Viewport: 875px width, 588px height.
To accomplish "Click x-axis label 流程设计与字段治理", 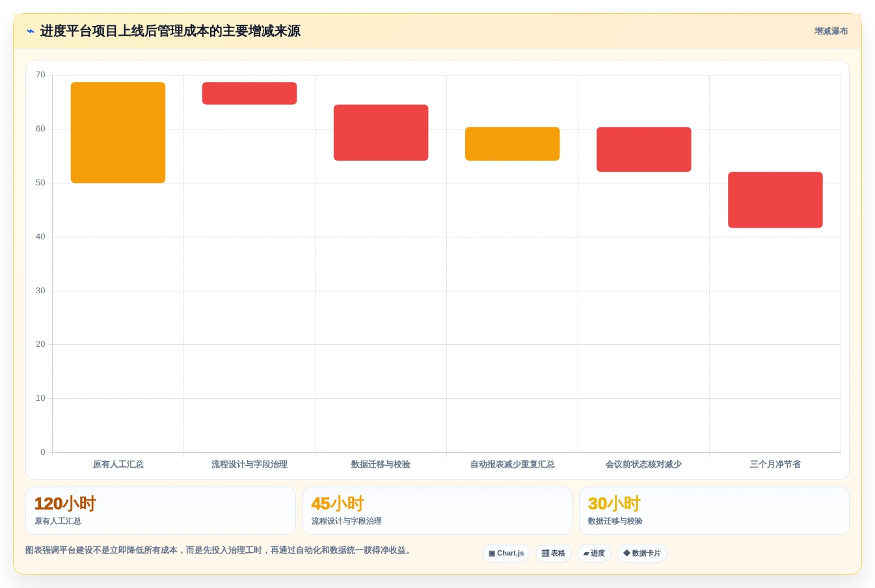I will (x=249, y=464).
